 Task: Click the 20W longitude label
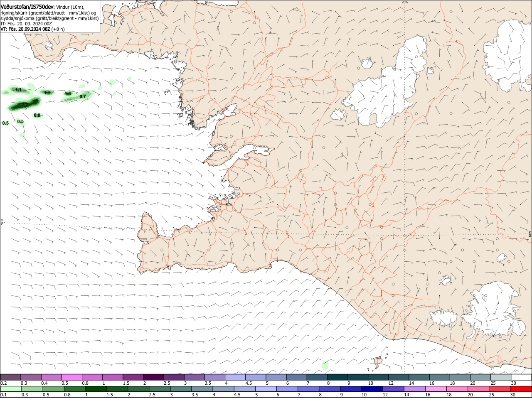[x=405, y=2]
